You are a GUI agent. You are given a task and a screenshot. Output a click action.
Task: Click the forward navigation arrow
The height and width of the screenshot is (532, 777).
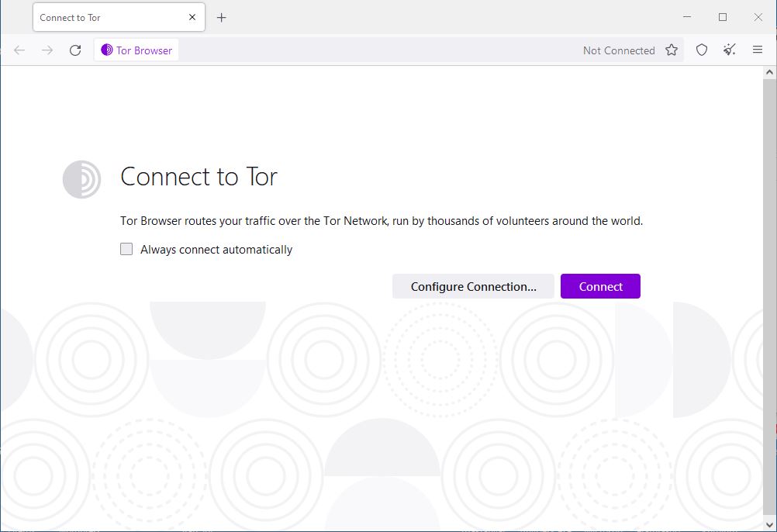47,50
